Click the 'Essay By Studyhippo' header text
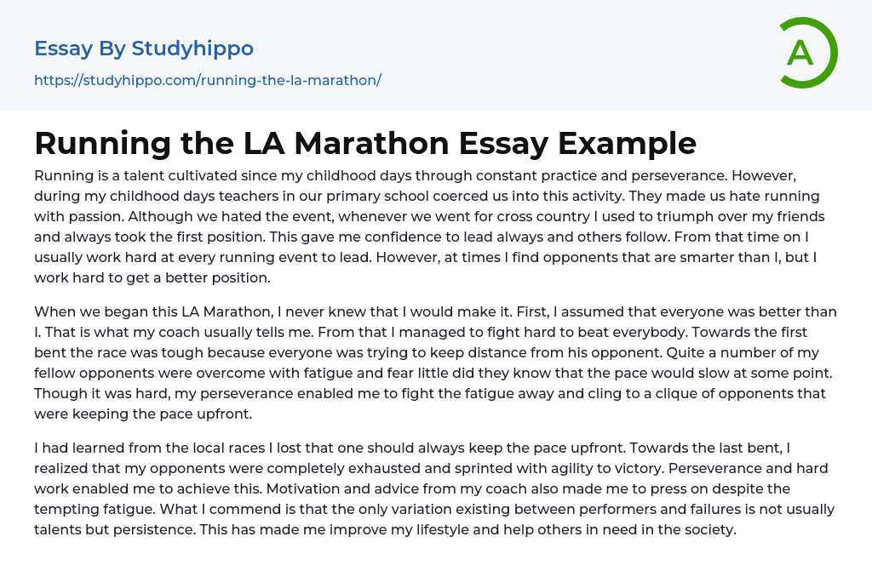872x588 pixels. (x=144, y=49)
